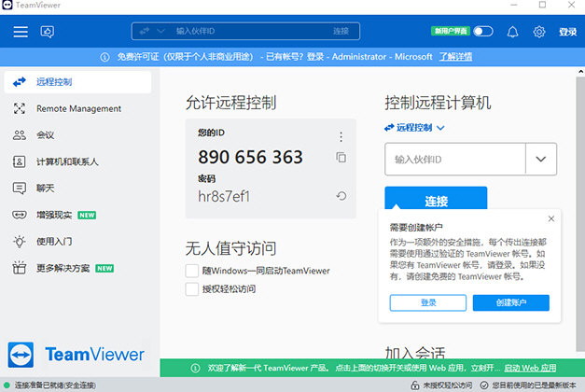The width and height of the screenshot is (585, 392).
Task: Click the connection ready status text
Action: point(55,385)
